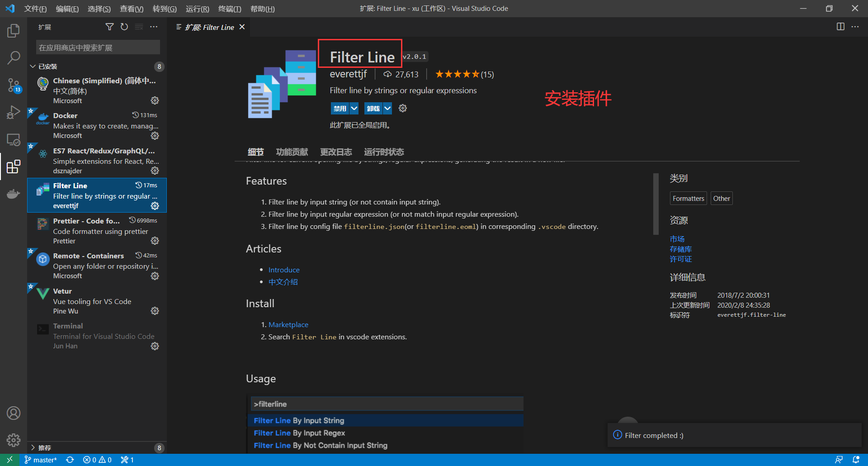Split the editor to the right
Screen dimensions: 868x466
[840, 27]
